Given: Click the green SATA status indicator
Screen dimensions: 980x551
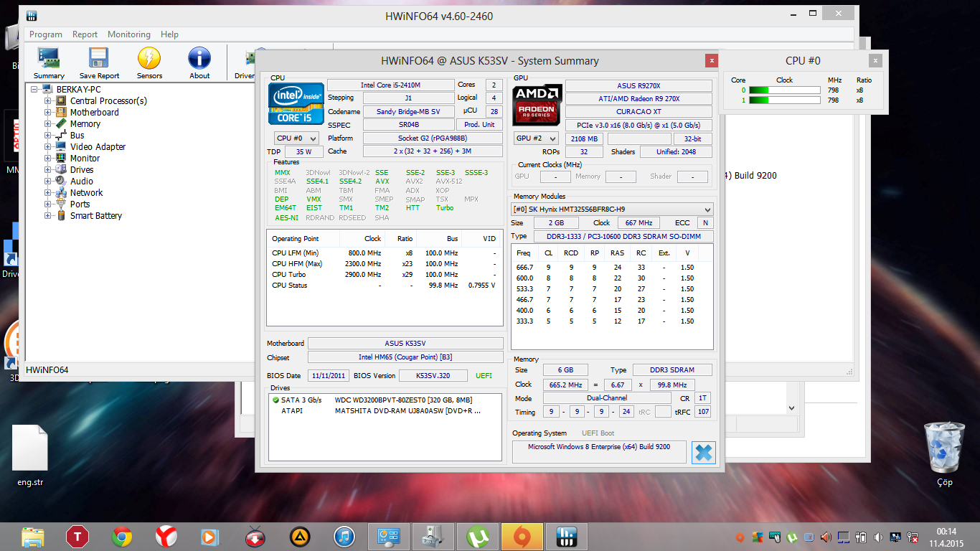Looking at the screenshot, I should tap(275, 400).
